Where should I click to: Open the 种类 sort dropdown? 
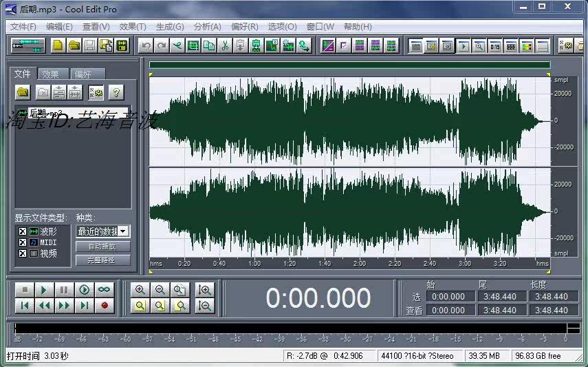point(123,231)
